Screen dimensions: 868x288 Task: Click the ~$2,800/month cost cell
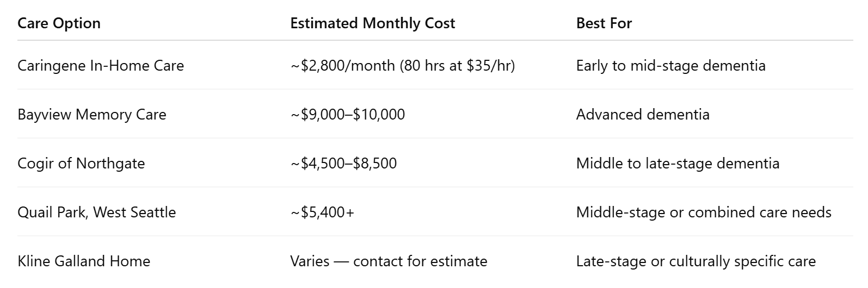[x=402, y=66]
